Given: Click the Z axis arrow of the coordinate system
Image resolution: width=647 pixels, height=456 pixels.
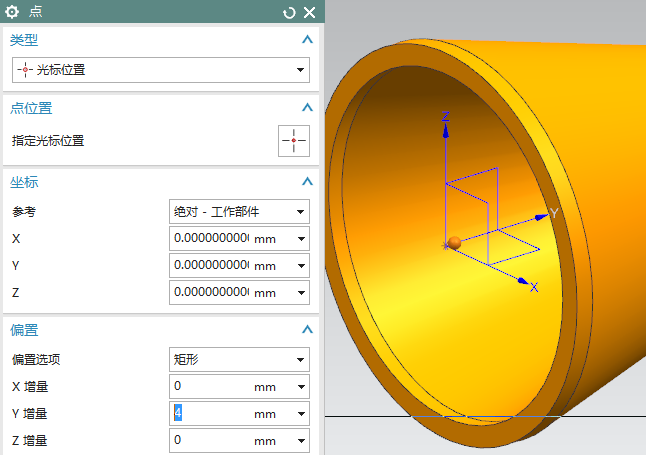Looking at the screenshot, I should 446,128.
